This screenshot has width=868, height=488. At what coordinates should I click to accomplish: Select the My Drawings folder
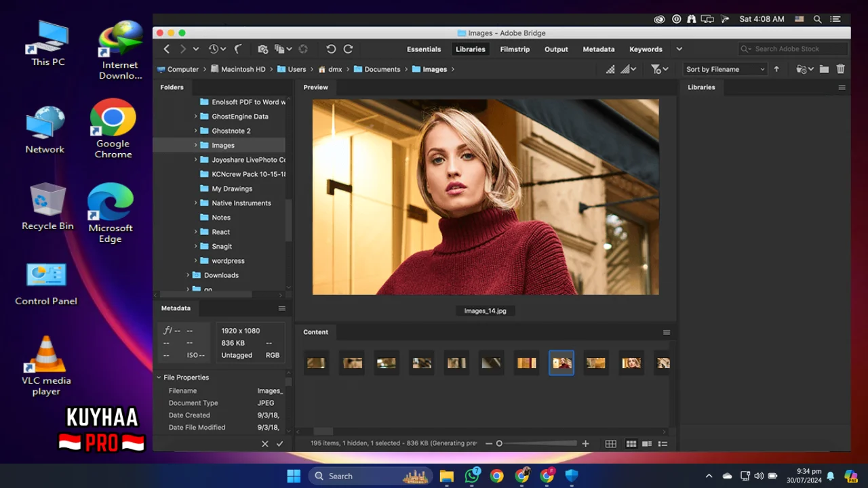point(232,188)
